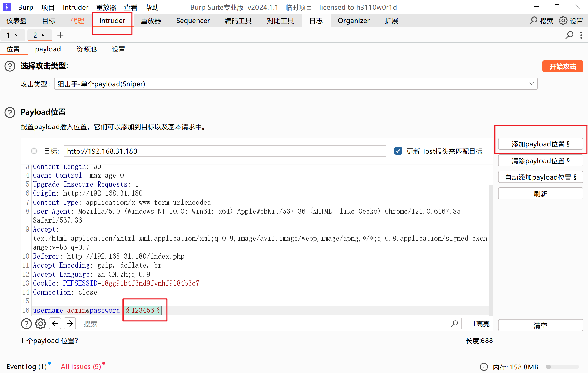Click the 刷新 button

coord(540,194)
